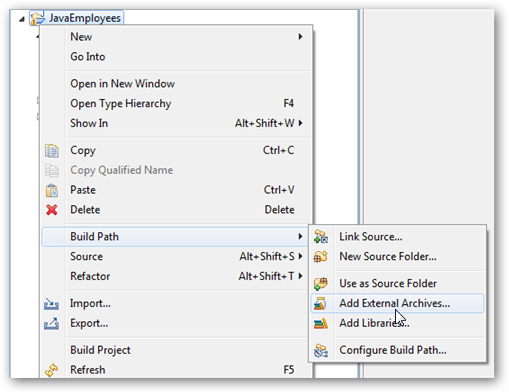Click the Alt+Shift+W shortcut text
The height and width of the screenshot is (392, 509).
tap(265, 123)
